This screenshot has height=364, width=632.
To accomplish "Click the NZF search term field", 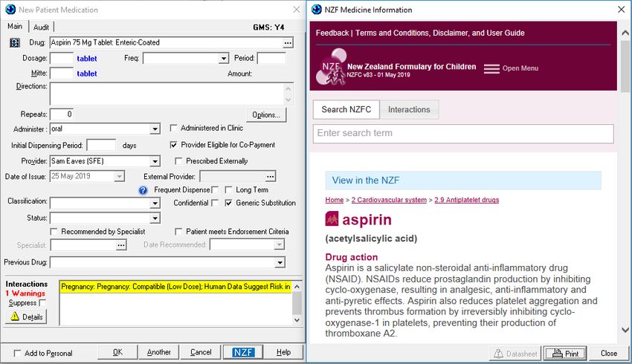I will coord(463,133).
